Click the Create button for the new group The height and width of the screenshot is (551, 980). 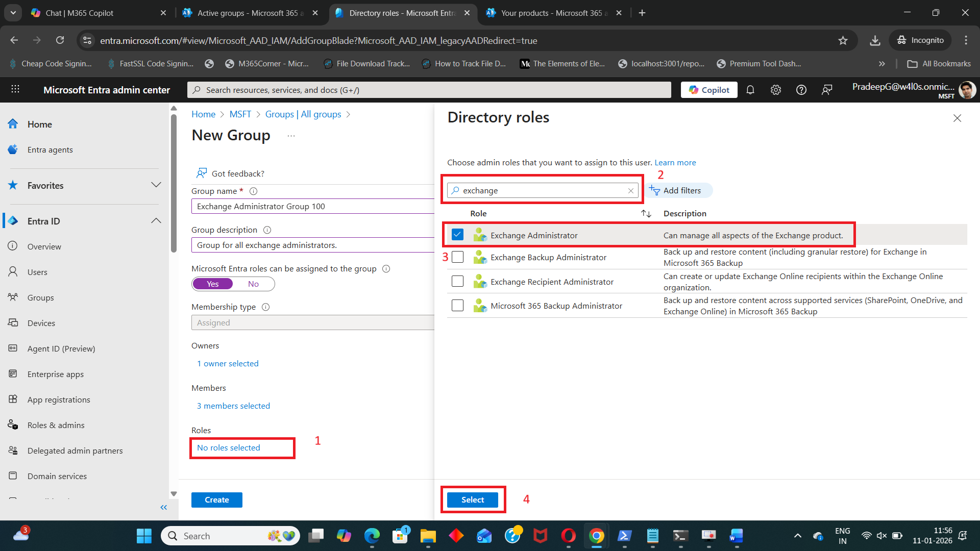point(216,499)
